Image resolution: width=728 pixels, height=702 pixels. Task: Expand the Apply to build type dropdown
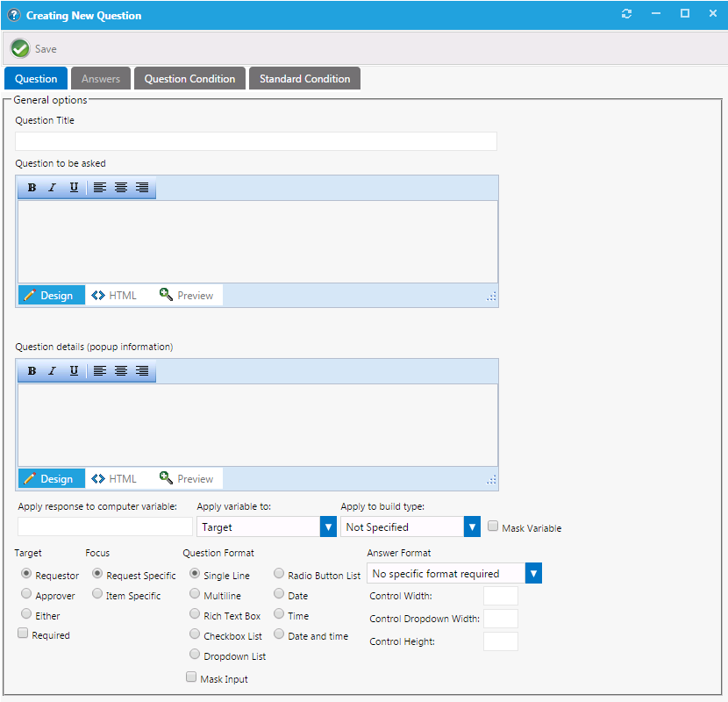point(472,526)
